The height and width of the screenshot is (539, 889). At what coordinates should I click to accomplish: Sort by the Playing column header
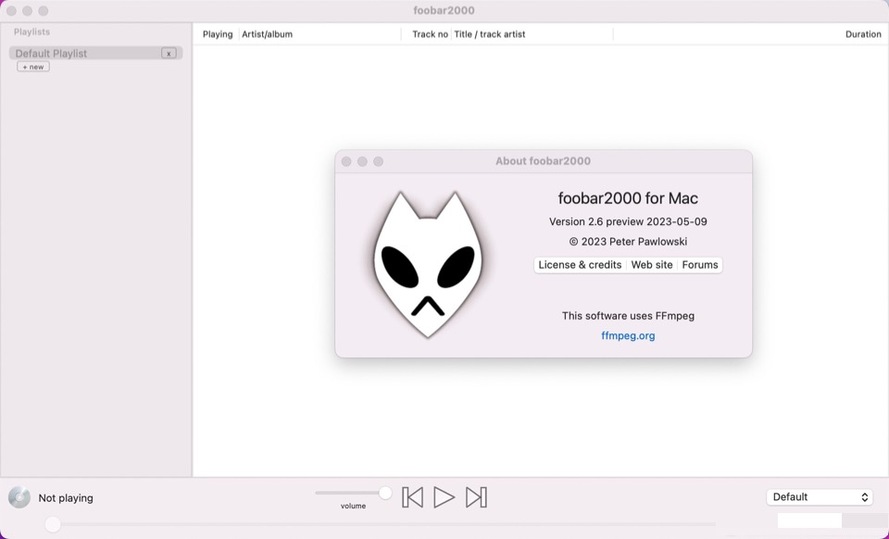coord(218,34)
